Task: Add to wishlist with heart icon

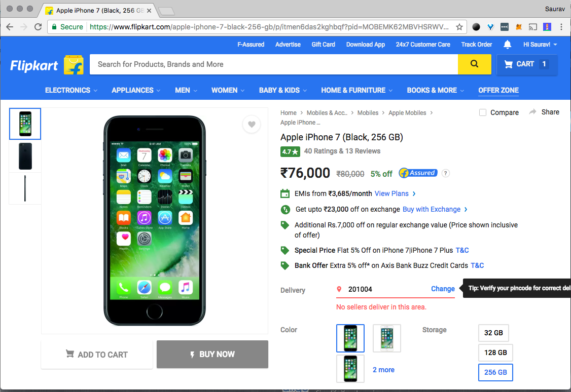Action: click(252, 125)
